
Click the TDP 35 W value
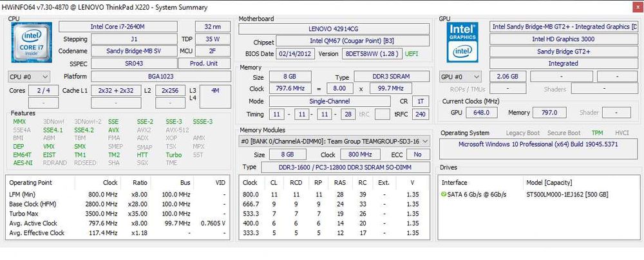click(213, 39)
